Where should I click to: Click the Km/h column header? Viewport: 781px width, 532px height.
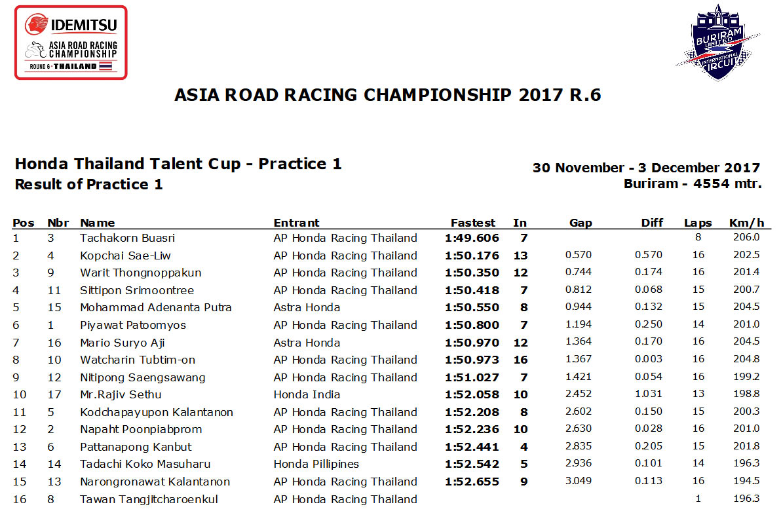746,223
